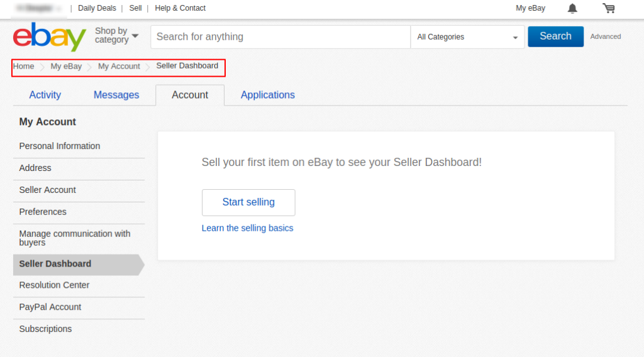Viewport: 644px width, 357px height.
Task: Click Help & Contact link
Action: [x=180, y=8]
